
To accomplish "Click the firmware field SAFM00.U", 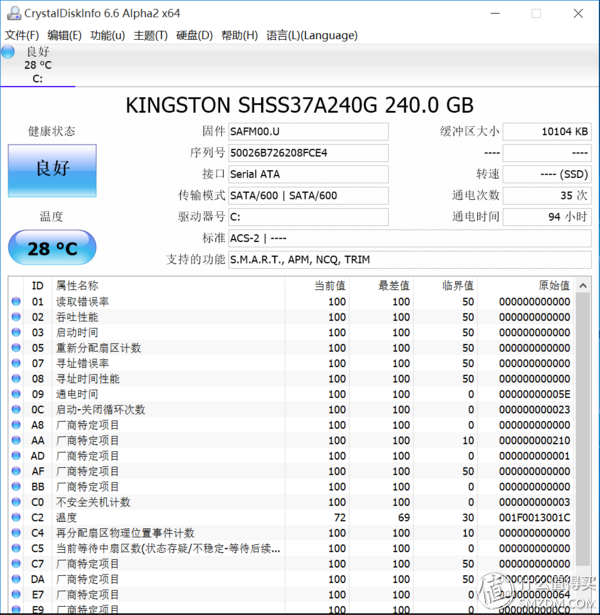I will tap(308, 131).
